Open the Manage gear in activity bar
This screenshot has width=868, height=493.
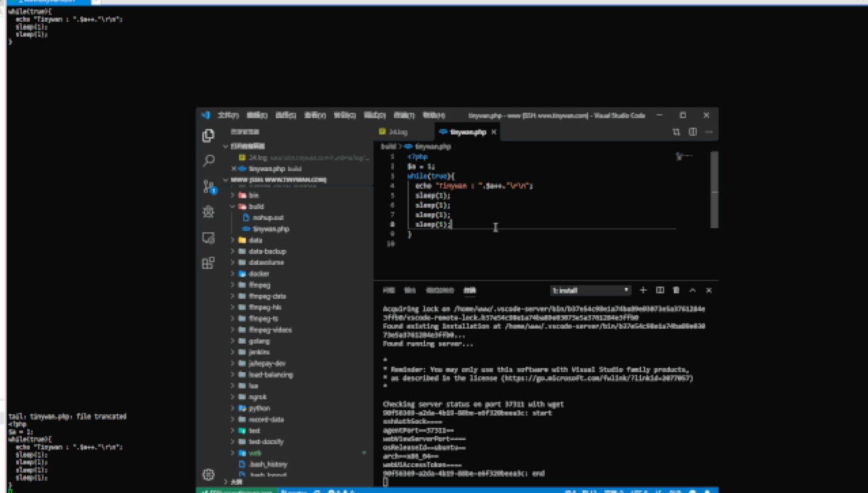209,475
